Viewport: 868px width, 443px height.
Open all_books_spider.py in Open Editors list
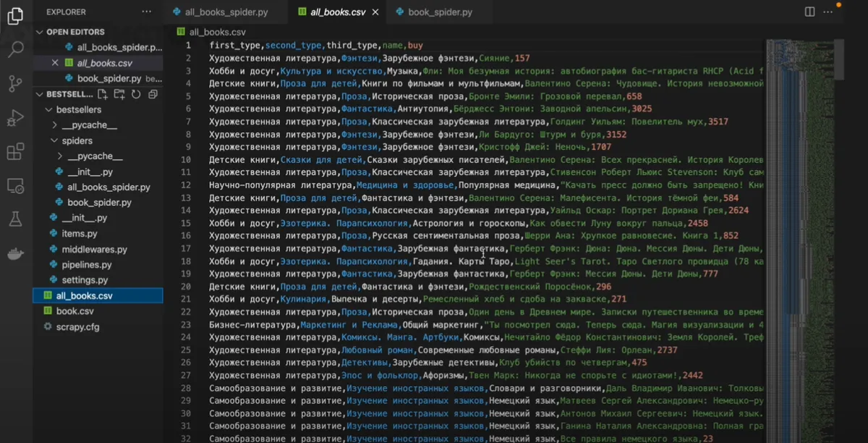120,47
